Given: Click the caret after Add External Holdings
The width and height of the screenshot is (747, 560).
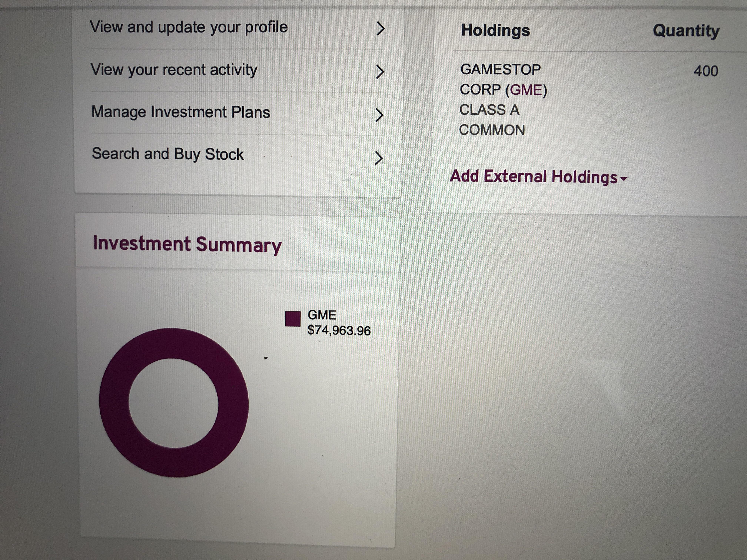Looking at the screenshot, I should [623, 179].
